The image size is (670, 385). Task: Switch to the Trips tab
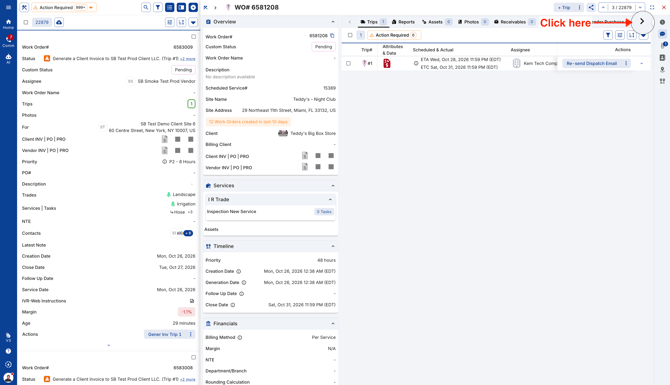[x=373, y=22]
